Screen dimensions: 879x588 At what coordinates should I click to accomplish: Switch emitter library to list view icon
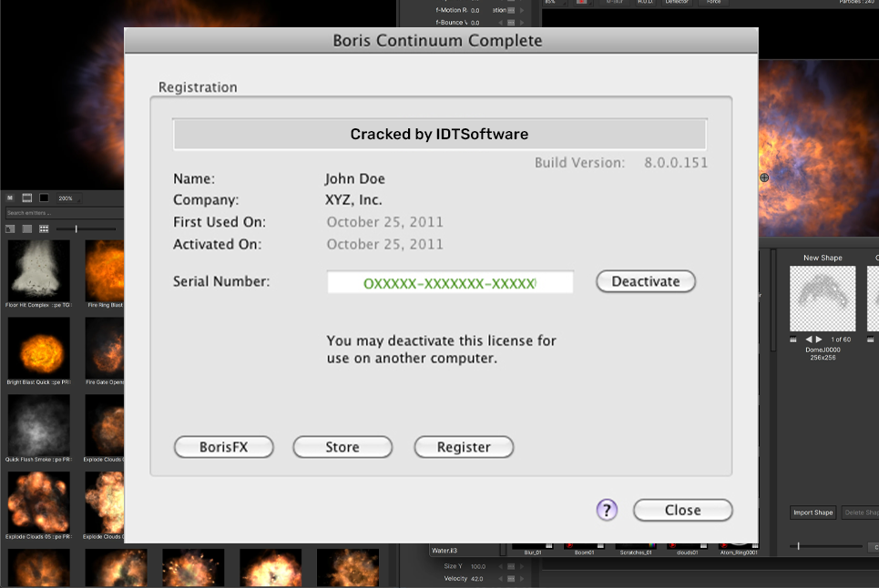click(27, 228)
